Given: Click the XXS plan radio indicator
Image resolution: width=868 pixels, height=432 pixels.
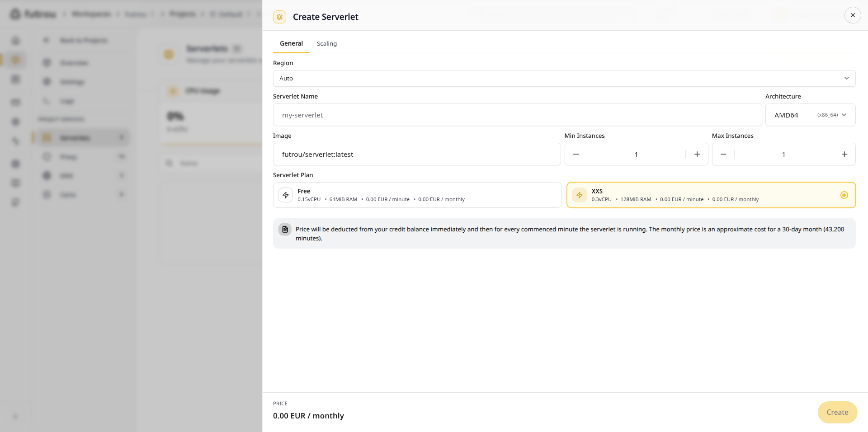Looking at the screenshot, I should [844, 195].
